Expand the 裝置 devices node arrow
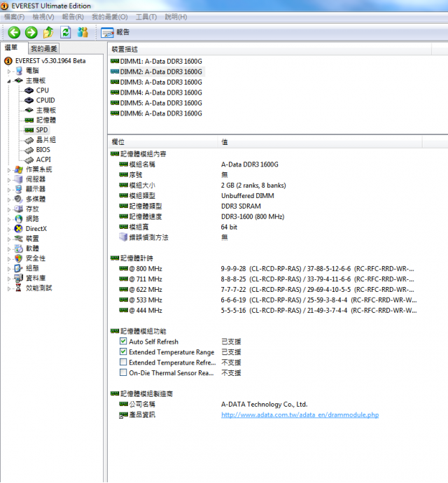 click(x=9, y=239)
